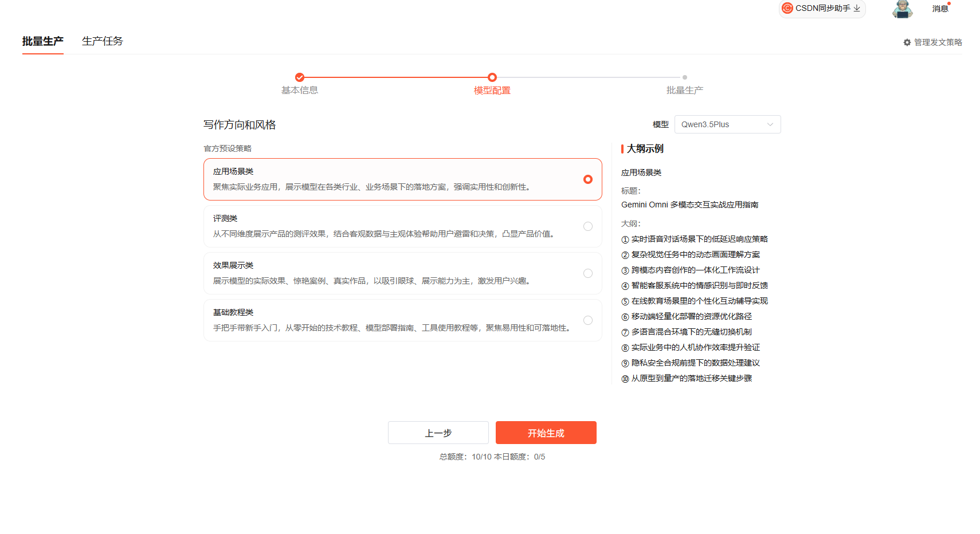Open 管理发文策略 link
This screenshot has width=980, height=534.
point(938,42)
